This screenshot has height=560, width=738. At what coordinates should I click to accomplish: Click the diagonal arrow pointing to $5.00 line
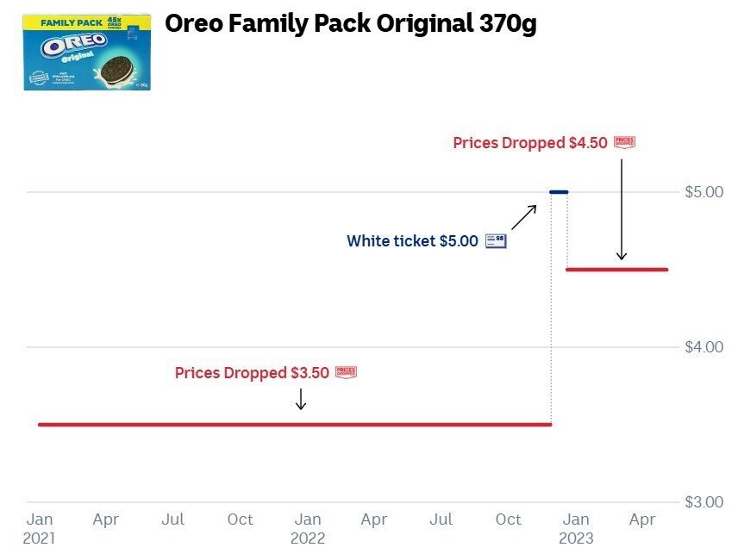click(524, 217)
